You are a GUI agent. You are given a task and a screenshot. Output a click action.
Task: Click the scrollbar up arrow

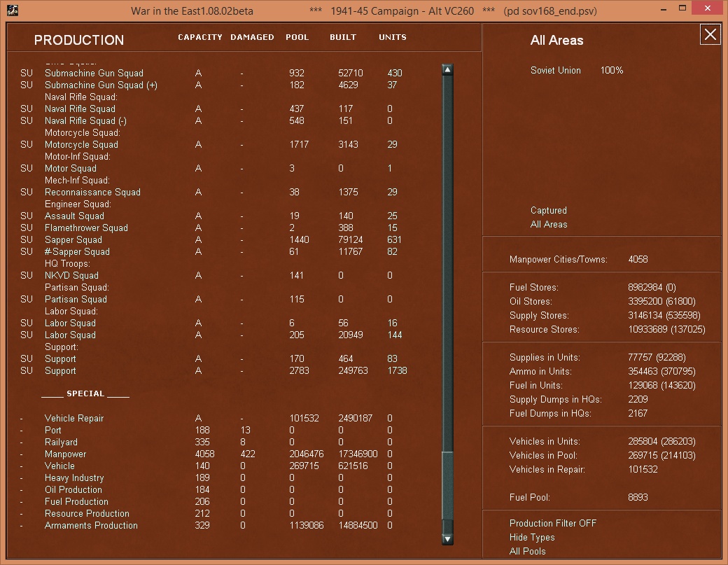pyautogui.click(x=447, y=68)
